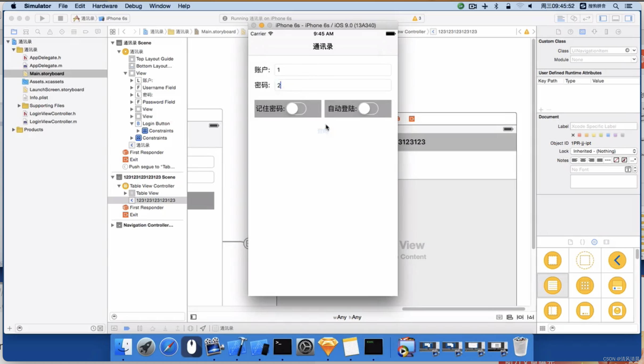The height and width of the screenshot is (364, 644).
Task: Click Login Button in scene hierarchy
Action: [156, 123]
